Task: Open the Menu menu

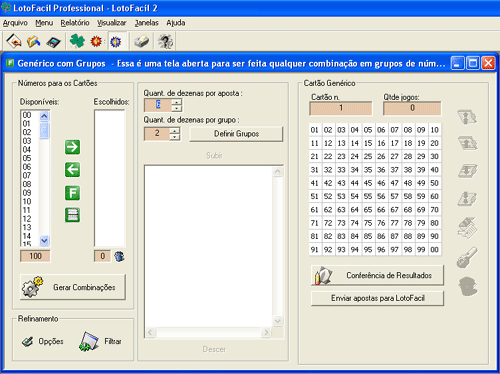Action: coord(44,23)
